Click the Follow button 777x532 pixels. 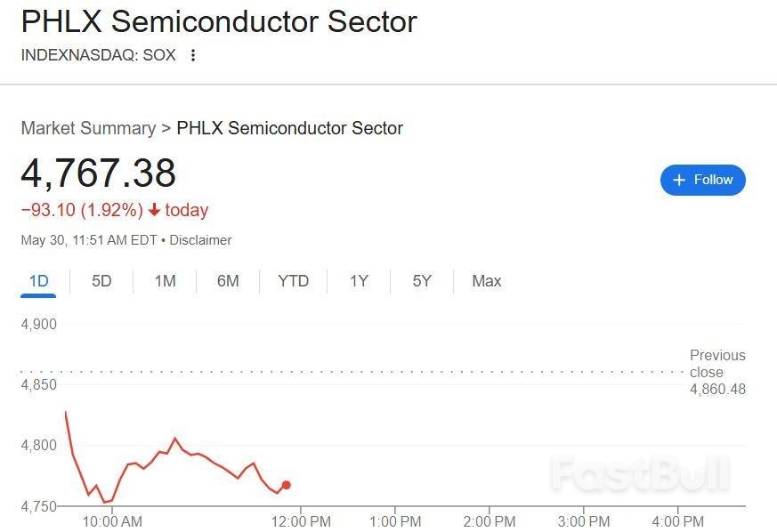pyautogui.click(x=702, y=180)
